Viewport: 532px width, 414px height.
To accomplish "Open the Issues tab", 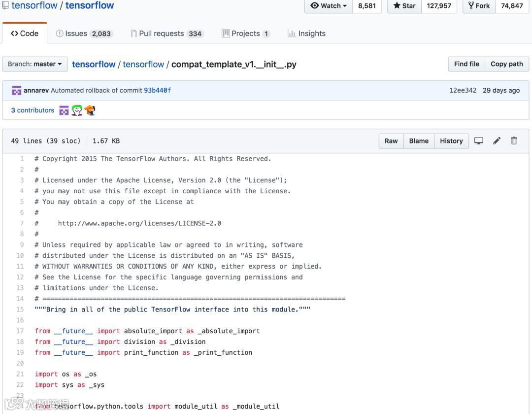I will tap(83, 34).
